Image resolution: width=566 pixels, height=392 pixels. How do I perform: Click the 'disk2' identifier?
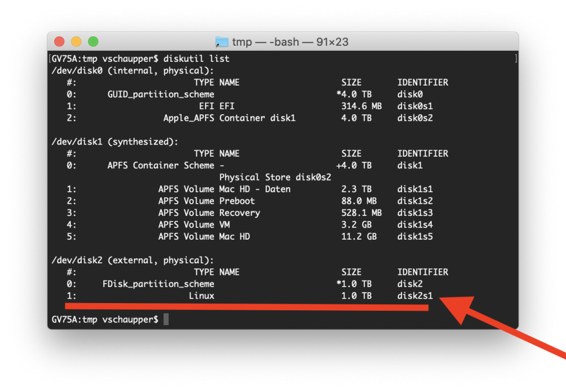410,284
